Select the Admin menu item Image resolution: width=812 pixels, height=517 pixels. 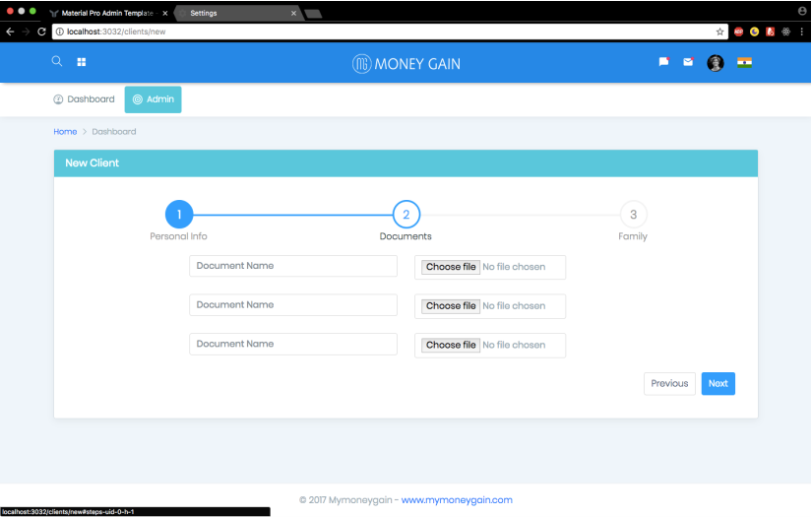pyautogui.click(x=153, y=99)
